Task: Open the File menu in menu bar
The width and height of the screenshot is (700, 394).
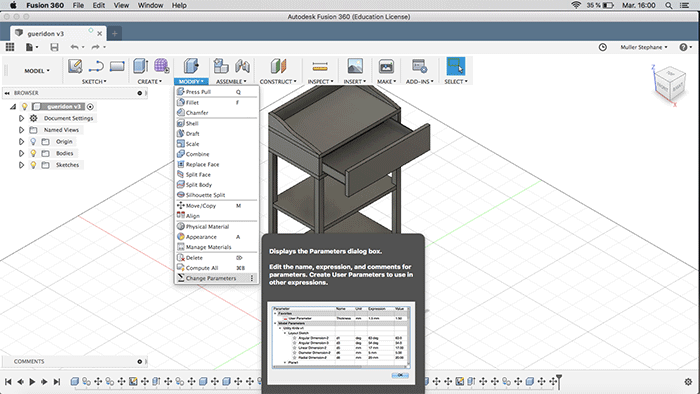Action: 78,5
